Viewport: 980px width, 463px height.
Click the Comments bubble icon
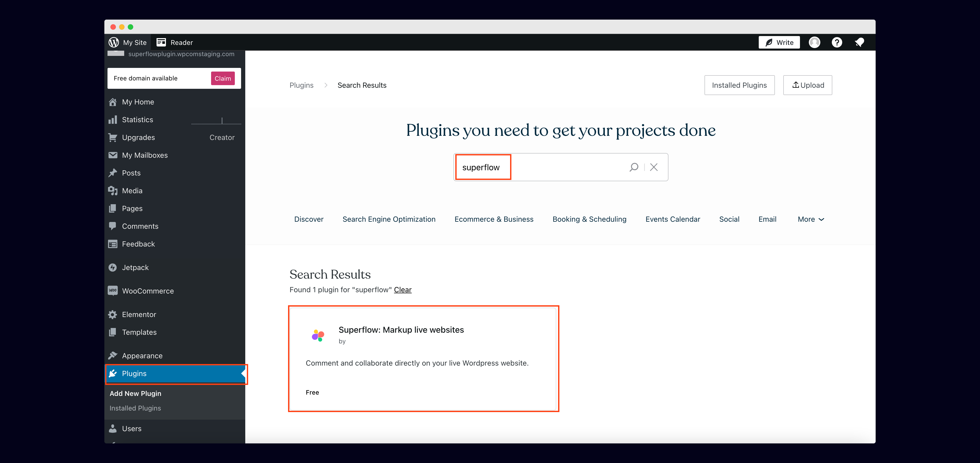(x=113, y=226)
